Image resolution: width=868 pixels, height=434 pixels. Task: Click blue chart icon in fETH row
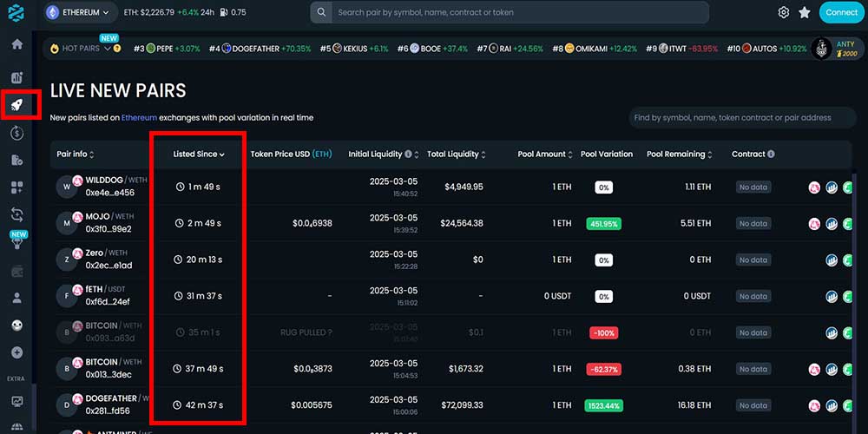832,296
